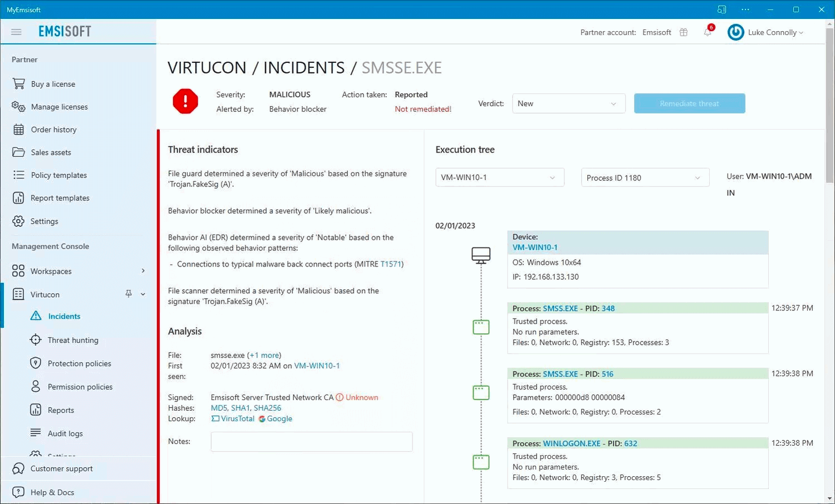
Task: Click the title bar cast-to-device icon
Action: click(x=722, y=9)
